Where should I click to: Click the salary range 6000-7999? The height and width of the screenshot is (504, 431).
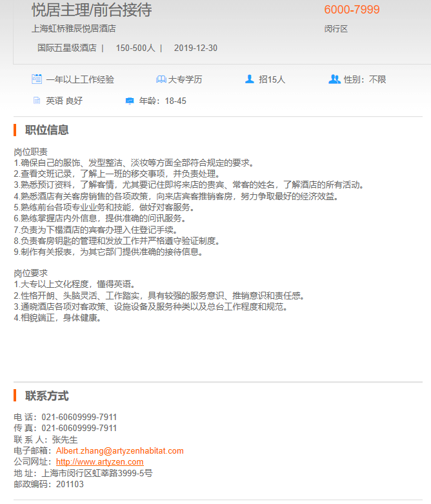[x=352, y=10]
